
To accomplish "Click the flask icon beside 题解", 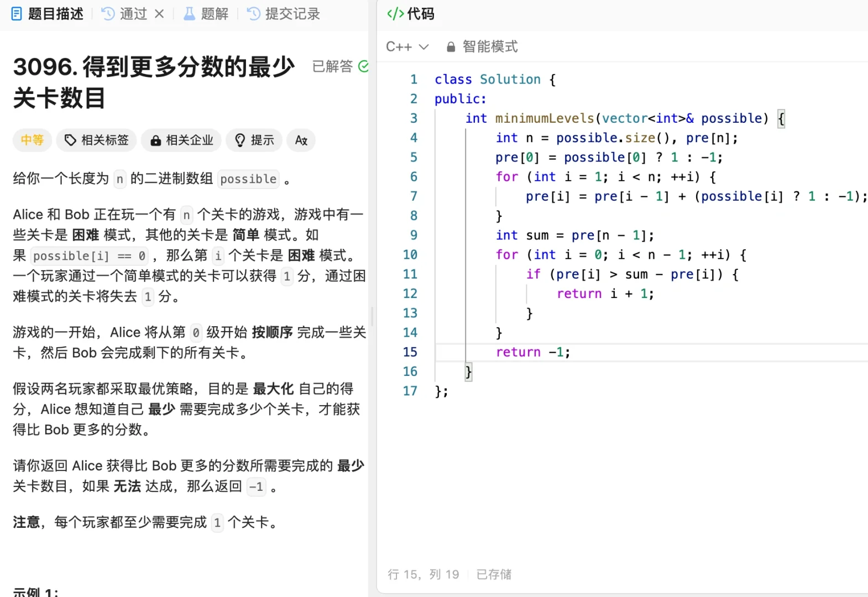I will [x=189, y=14].
